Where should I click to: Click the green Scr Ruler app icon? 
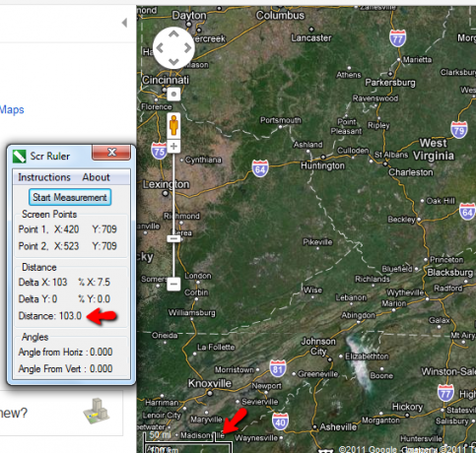click(19, 156)
